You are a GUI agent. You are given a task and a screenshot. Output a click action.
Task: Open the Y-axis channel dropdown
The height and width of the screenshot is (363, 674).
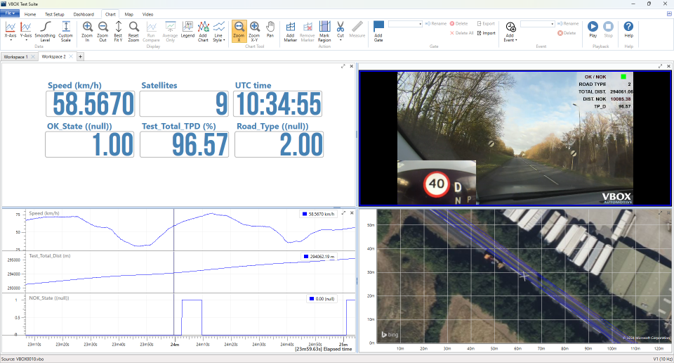click(26, 31)
